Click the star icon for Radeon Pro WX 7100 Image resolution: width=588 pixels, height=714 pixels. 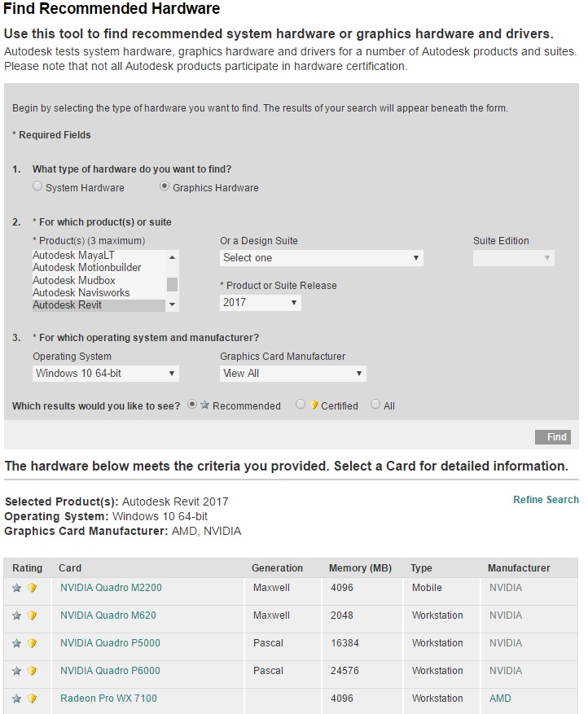(17, 699)
